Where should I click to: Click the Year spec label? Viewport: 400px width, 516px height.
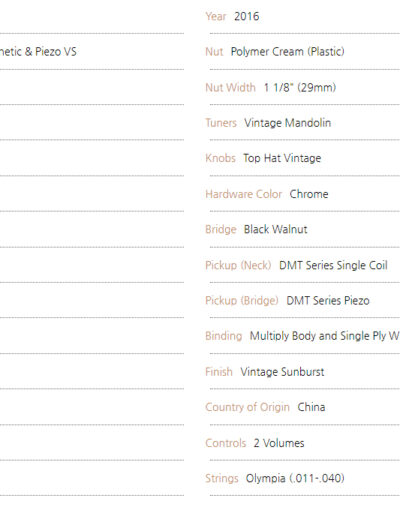[216, 16]
